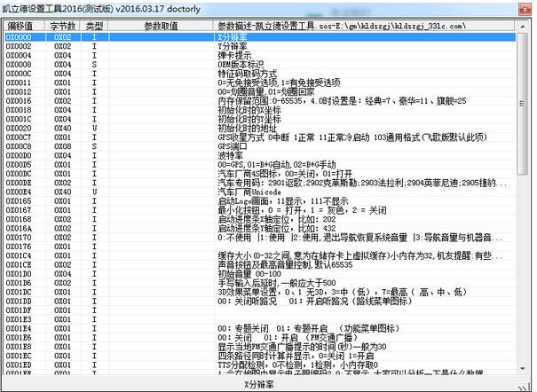Select the 3D效果菜单设置 row
Image resolution: width=537 pixels, height=392 pixels.
point(259,292)
